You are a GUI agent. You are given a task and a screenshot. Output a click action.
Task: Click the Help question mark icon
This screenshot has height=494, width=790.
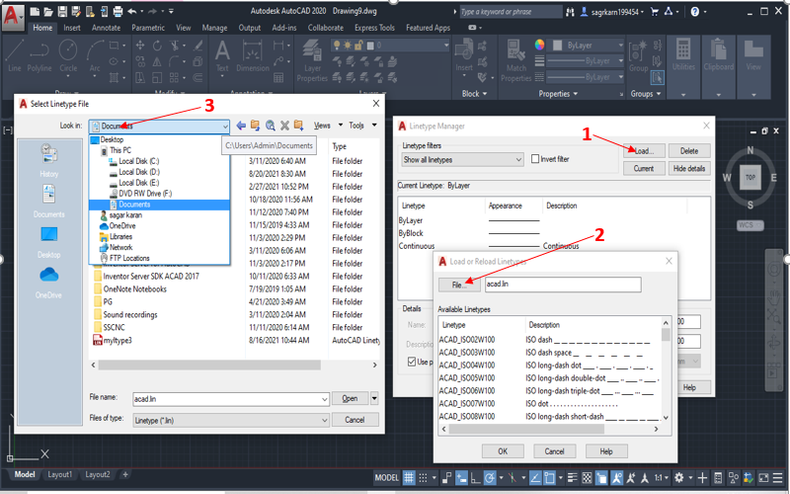695,11
